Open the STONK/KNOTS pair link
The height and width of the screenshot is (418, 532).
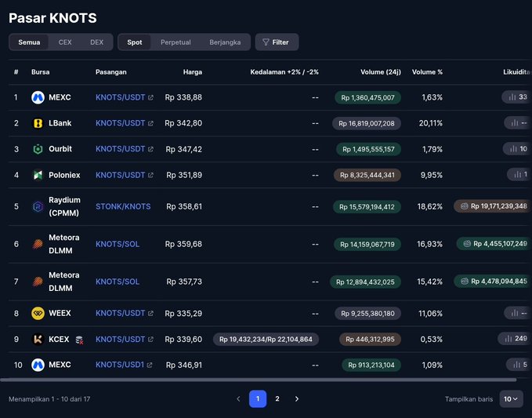pyautogui.click(x=123, y=206)
